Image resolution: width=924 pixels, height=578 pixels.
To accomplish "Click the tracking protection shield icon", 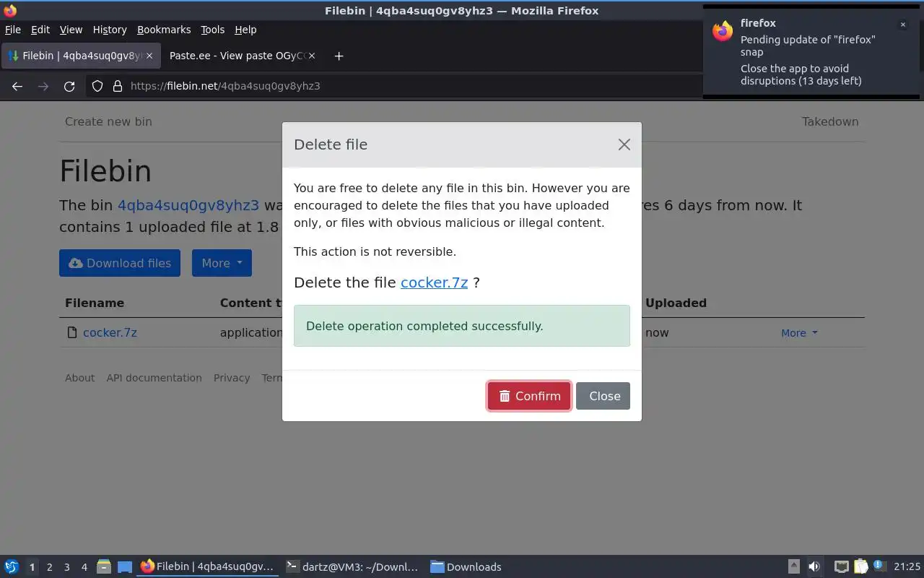I will 97,86.
